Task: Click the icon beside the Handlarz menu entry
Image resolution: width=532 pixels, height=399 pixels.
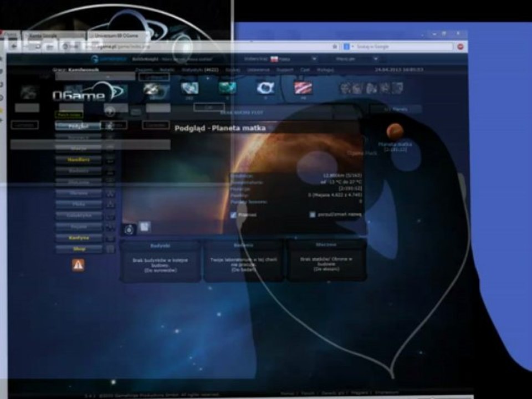Action: [x=110, y=160]
